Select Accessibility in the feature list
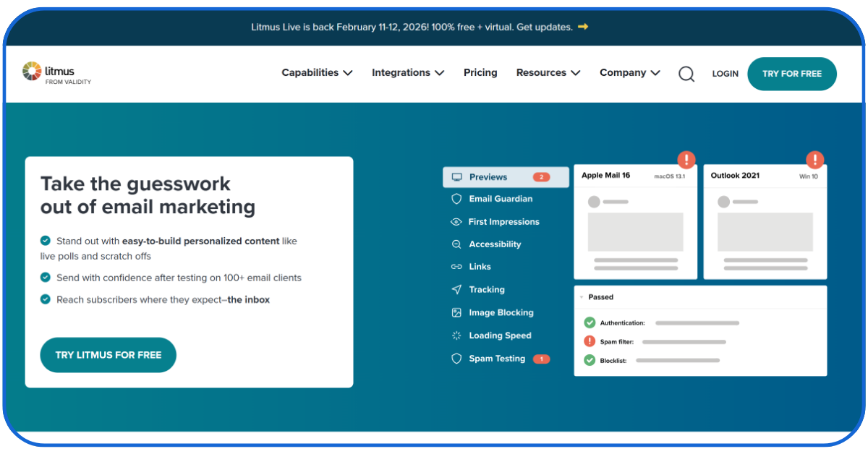 coord(495,244)
